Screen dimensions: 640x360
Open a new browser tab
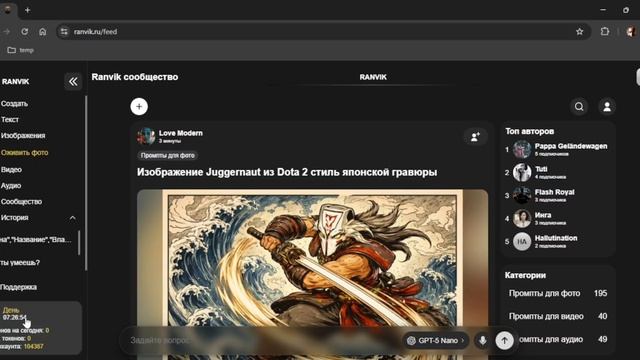[x=27, y=10]
